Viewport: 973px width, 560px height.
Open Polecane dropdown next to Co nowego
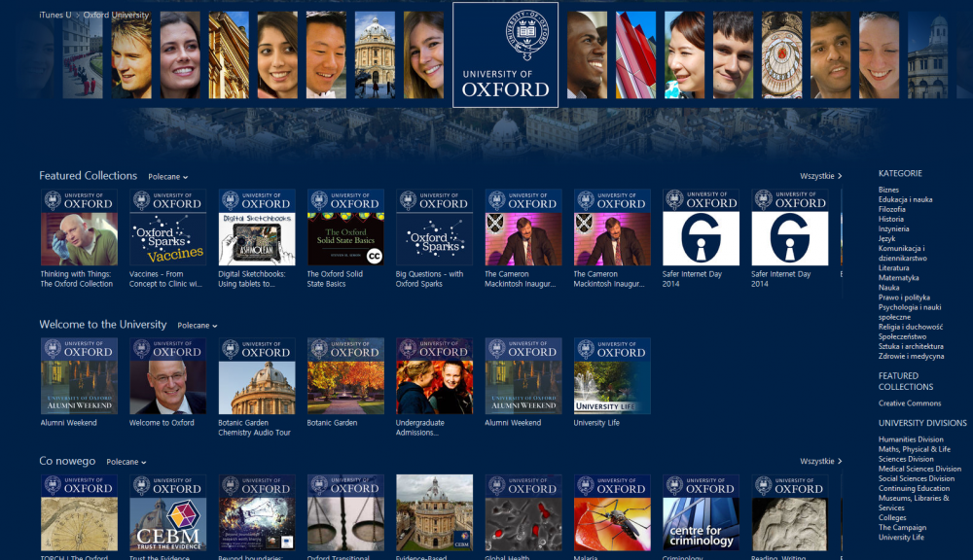point(126,462)
